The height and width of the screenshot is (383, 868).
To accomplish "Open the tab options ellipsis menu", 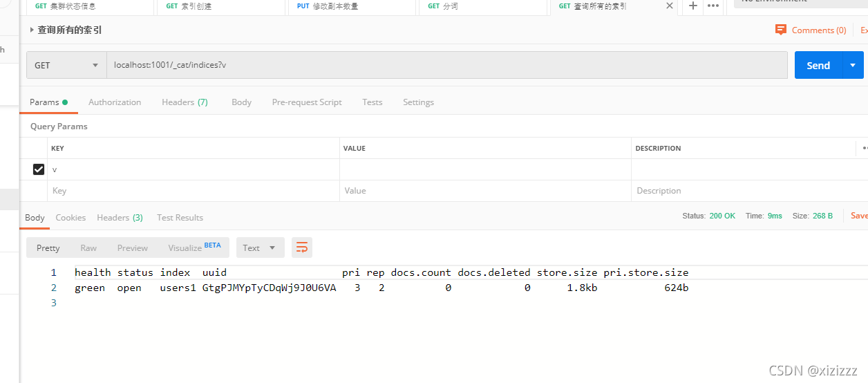I will 713,6.
